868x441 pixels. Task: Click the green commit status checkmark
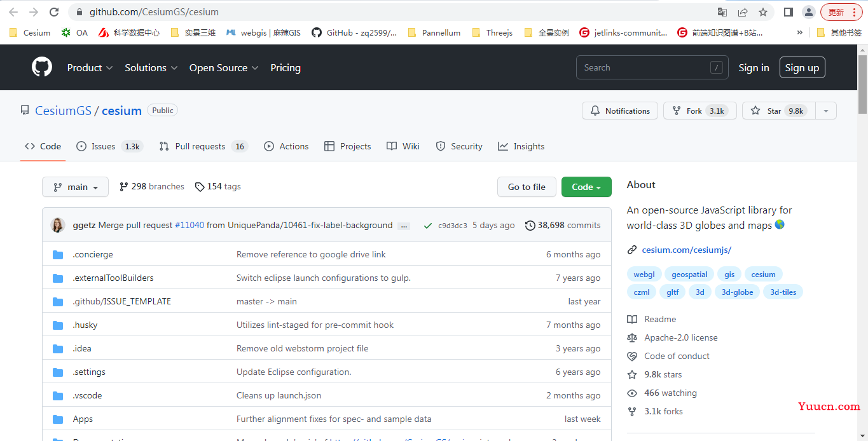point(427,226)
